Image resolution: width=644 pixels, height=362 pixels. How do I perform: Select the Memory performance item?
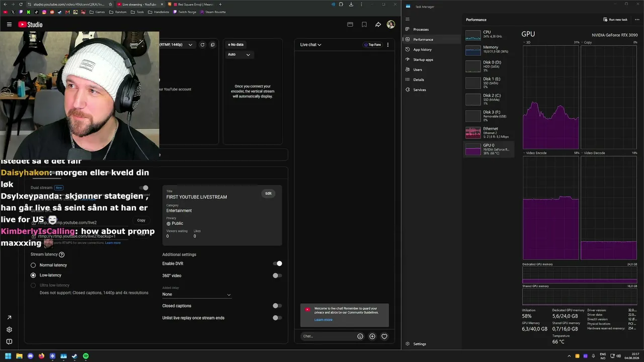pos(488,50)
